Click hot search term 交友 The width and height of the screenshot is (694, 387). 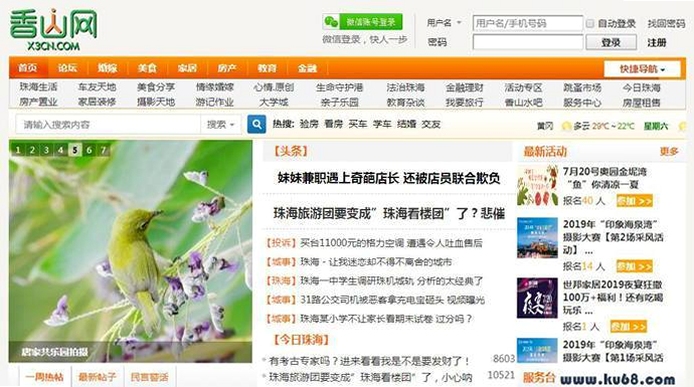coord(431,124)
